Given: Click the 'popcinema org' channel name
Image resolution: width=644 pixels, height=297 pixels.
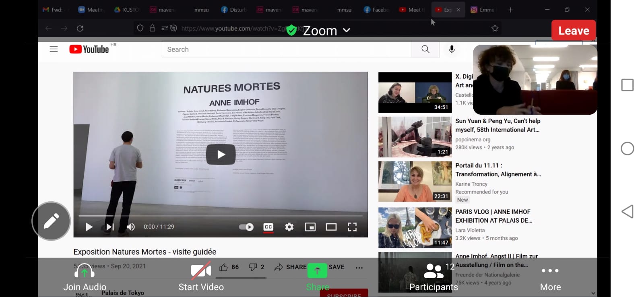Looking at the screenshot, I should (473, 140).
